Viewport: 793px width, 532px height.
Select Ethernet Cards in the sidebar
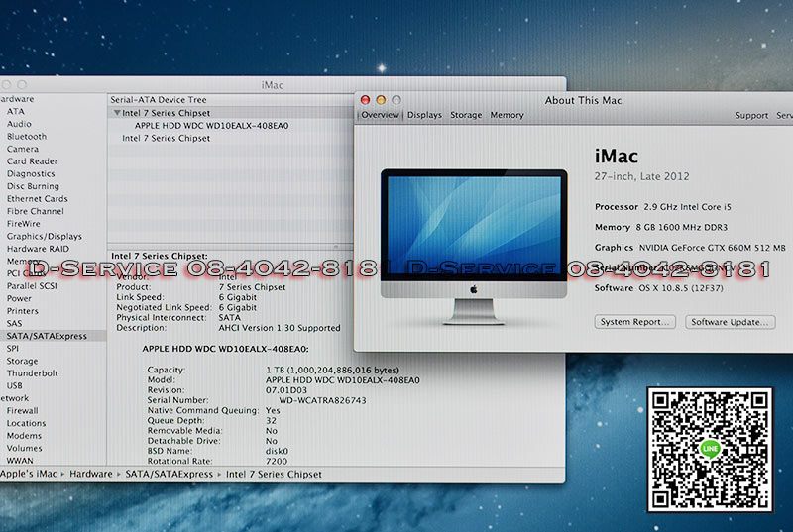[37, 198]
